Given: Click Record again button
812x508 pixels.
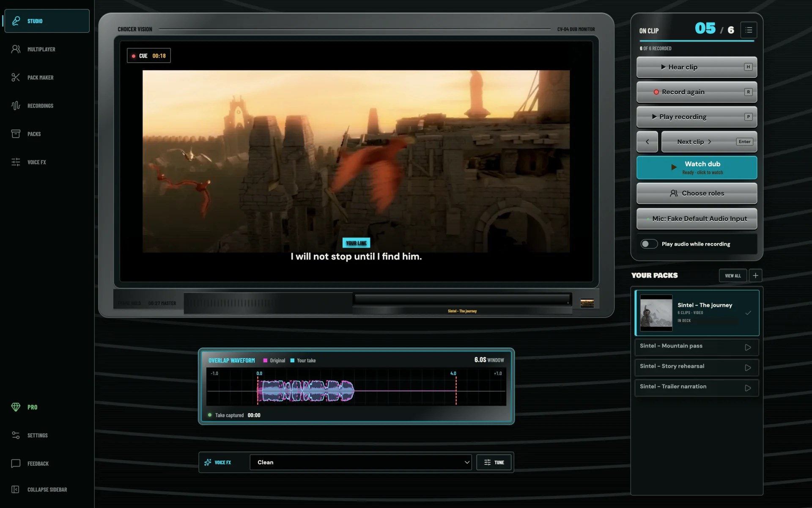Looking at the screenshot, I should click(x=697, y=92).
